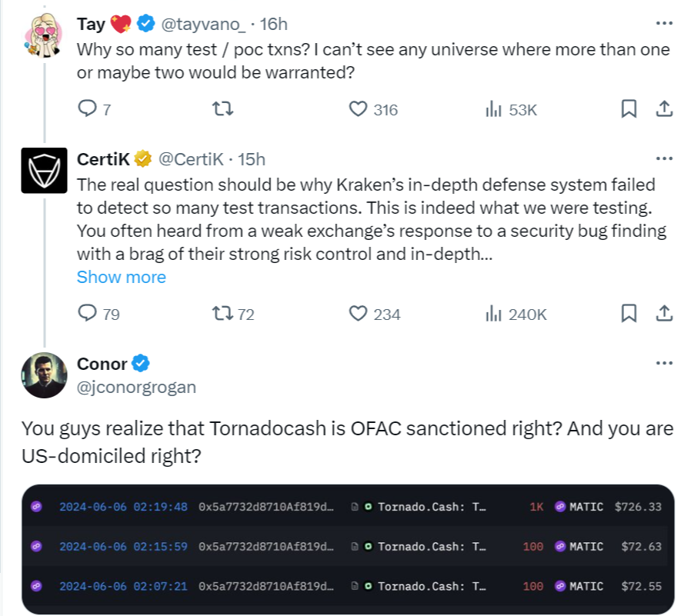Bookmark CertiK's tweet
Image resolution: width=691 pixels, height=616 pixels.
(x=629, y=314)
